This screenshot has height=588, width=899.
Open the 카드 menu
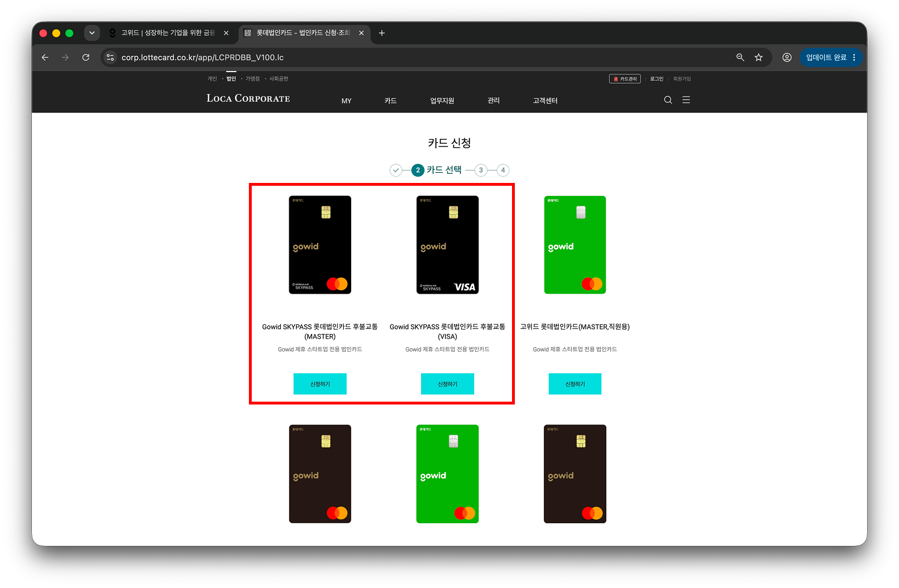[390, 101]
